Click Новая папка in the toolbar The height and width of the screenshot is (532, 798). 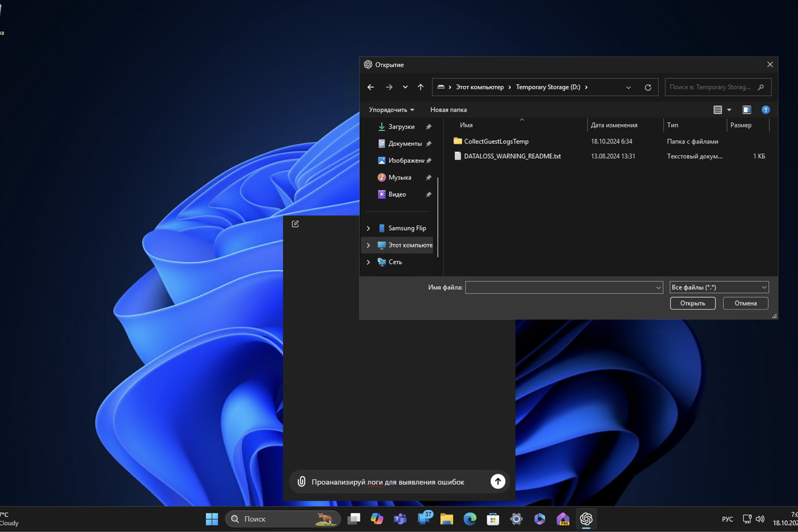(448, 110)
